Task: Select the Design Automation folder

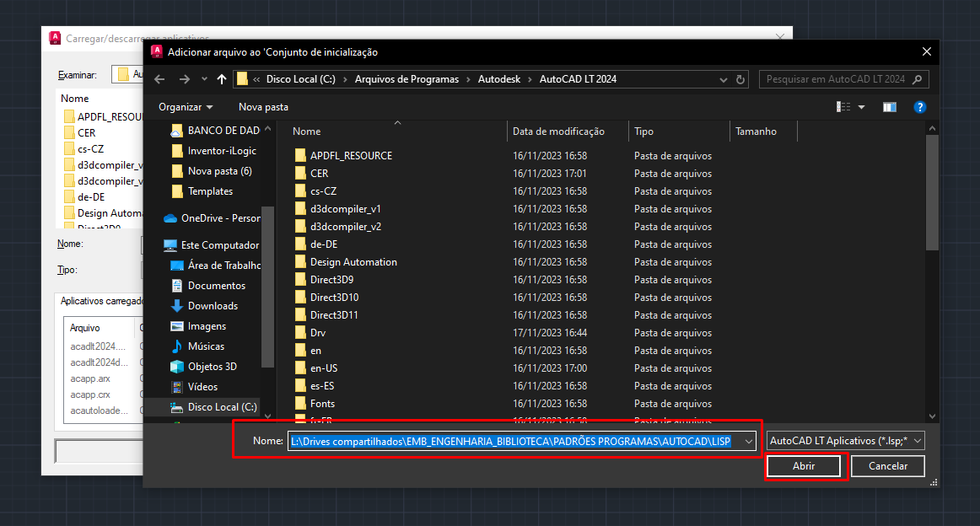Action: point(353,262)
